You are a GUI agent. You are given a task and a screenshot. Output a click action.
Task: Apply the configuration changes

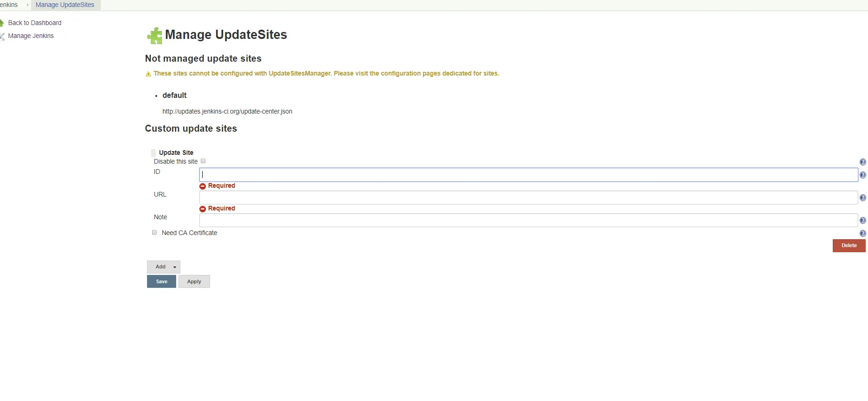coord(194,281)
